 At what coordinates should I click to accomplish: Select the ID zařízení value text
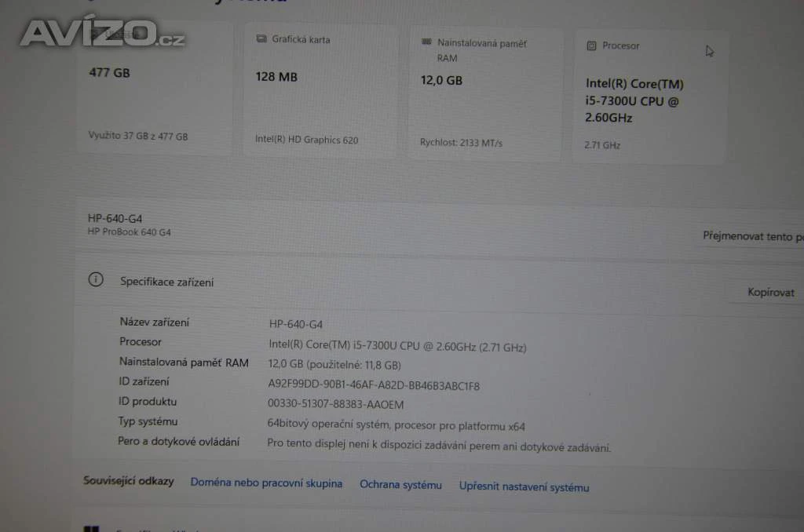tap(374, 385)
